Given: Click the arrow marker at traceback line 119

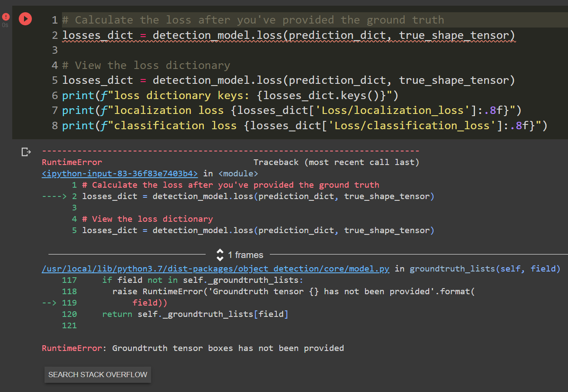Looking at the screenshot, I should pyautogui.click(x=49, y=303).
